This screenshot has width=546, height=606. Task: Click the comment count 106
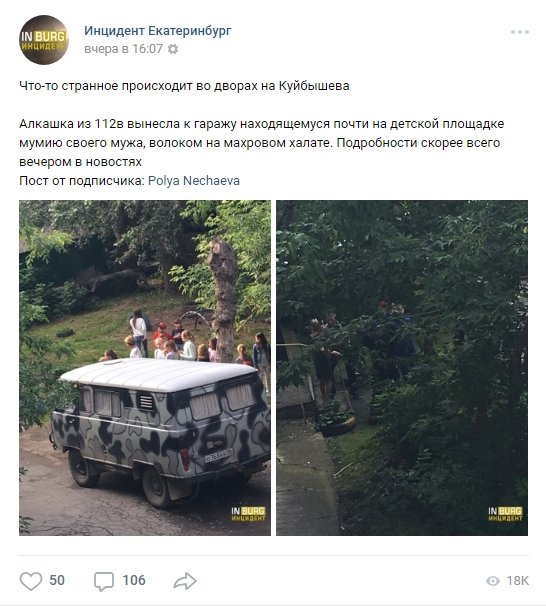(x=134, y=580)
